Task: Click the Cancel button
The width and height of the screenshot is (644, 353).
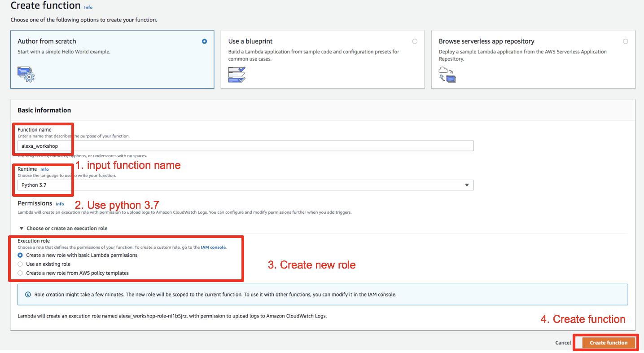Action: pyautogui.click(x=563, y=343)
